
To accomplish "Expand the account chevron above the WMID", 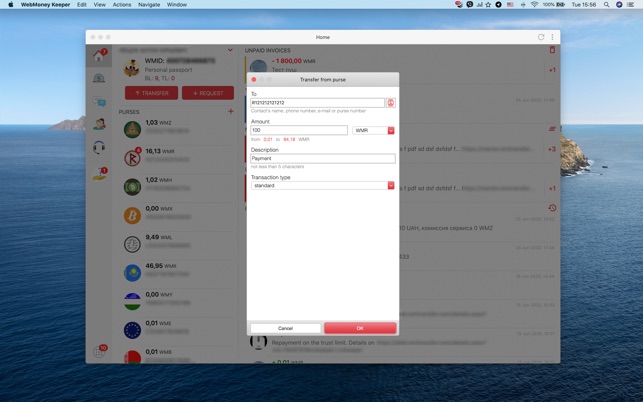I will pyautogui.click(x=230, y=50).
